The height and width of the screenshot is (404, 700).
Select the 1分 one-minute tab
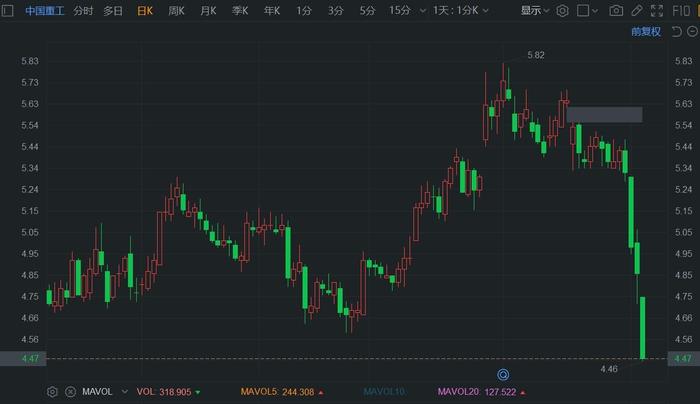[304, 10]
